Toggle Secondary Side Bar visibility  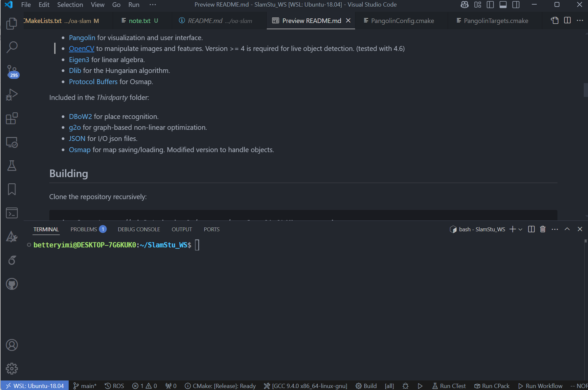pos(516,5)
